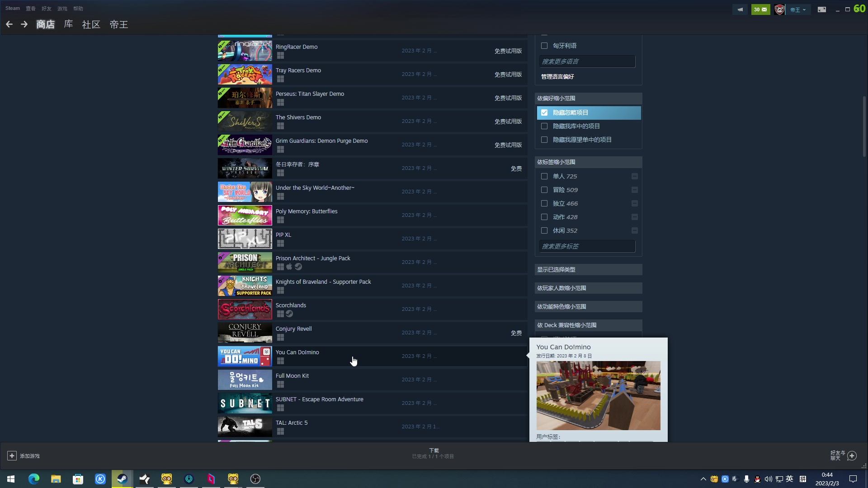This screenshot has height=488, width=868.
Task: Open the Steam menu
Action: [13, 9]
